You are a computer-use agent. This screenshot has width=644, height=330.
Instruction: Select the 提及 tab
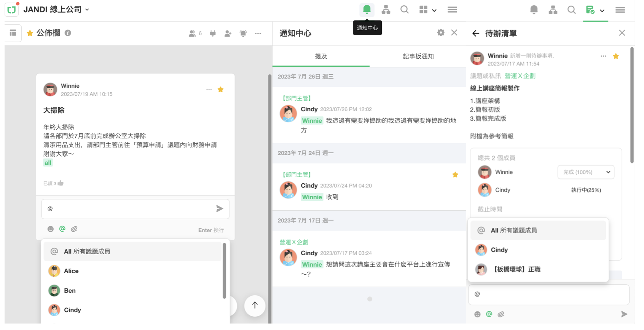321,56
